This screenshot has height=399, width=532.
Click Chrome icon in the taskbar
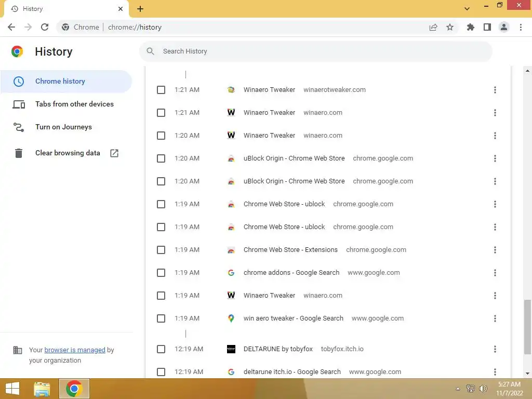[x=74, y=389]
